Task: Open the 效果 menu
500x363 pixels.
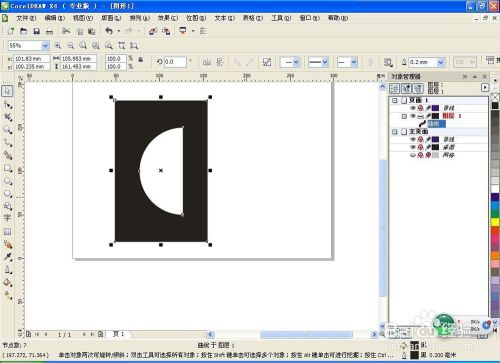Action: click(168, 18)
